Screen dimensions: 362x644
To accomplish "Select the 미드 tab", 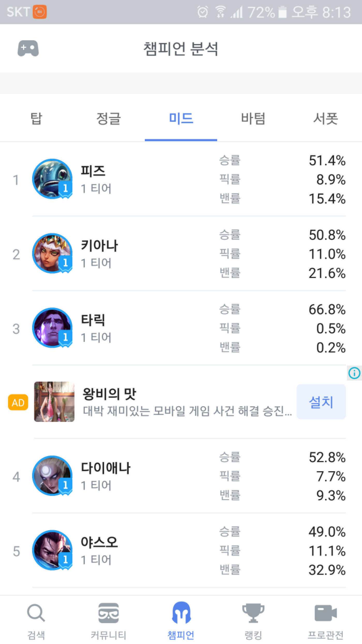I will [x=181, y=119].
